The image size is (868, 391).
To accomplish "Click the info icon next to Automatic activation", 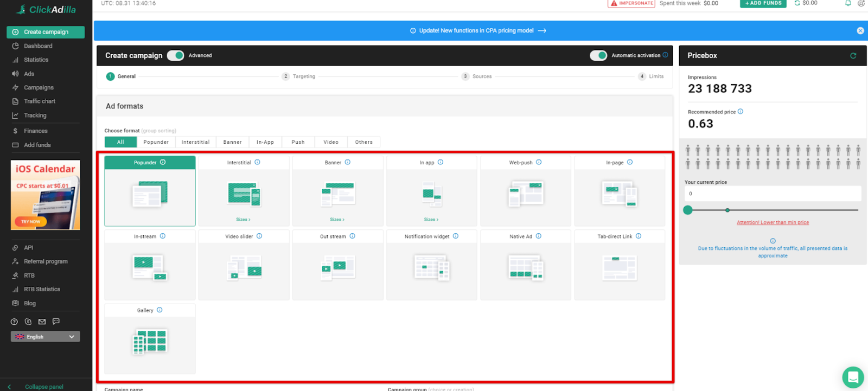I will point(665,55).
